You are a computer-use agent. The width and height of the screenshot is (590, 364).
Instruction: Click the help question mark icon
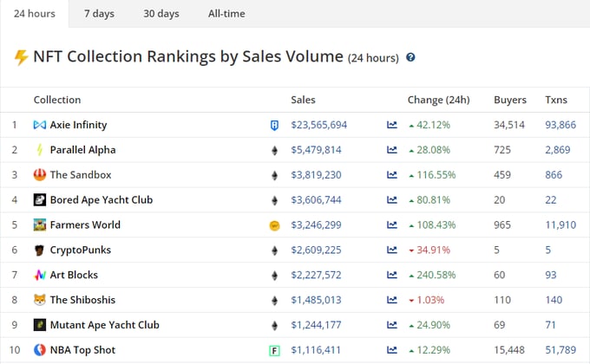tap(410, 57)
